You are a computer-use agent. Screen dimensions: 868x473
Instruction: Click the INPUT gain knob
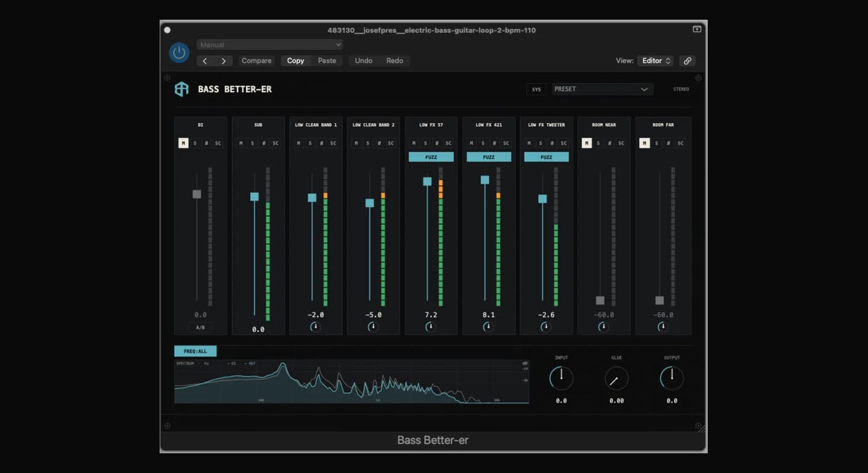tap(561, 378)
